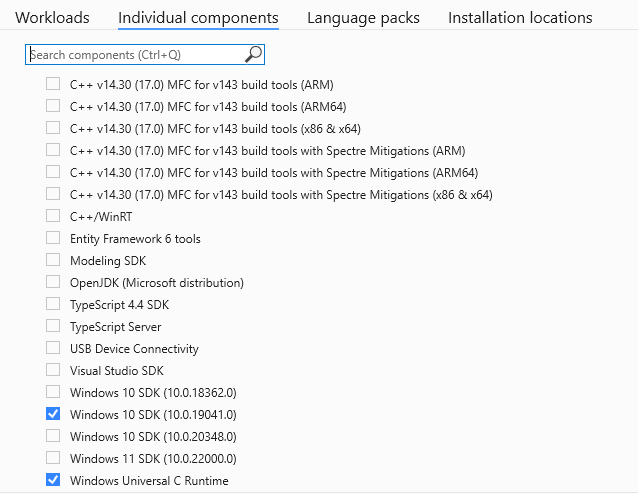Enable C++ v14.30 MFC build tools (ARM64)
This screenshot has width=638, height=494.
(53, 106)
